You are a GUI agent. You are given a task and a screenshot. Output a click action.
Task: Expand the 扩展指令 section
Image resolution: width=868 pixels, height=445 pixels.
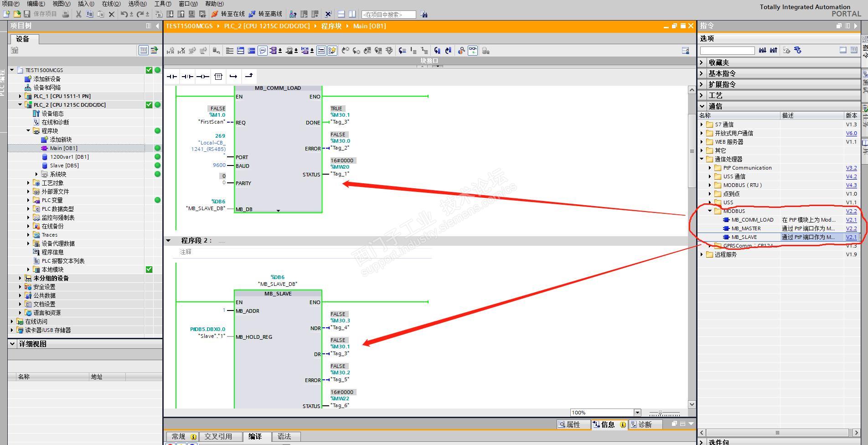tap(702, 84)
